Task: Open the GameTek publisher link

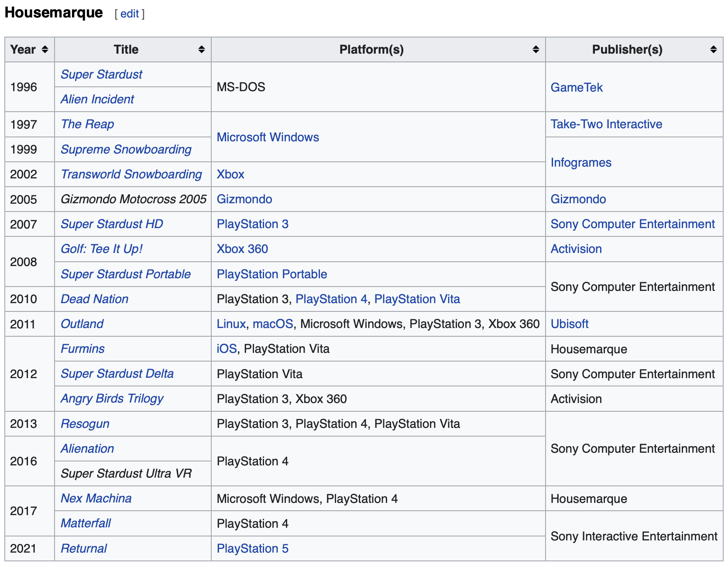Action: (576, 87)
